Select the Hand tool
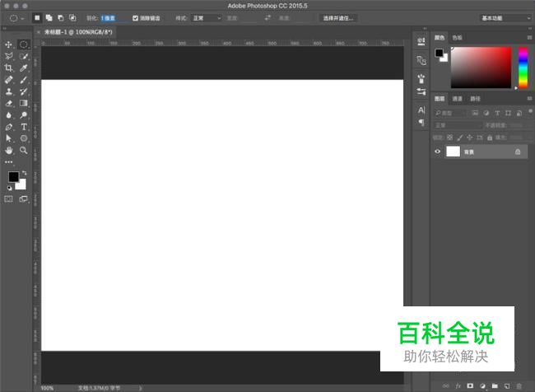535x392 pixels. tap(9, 151)
